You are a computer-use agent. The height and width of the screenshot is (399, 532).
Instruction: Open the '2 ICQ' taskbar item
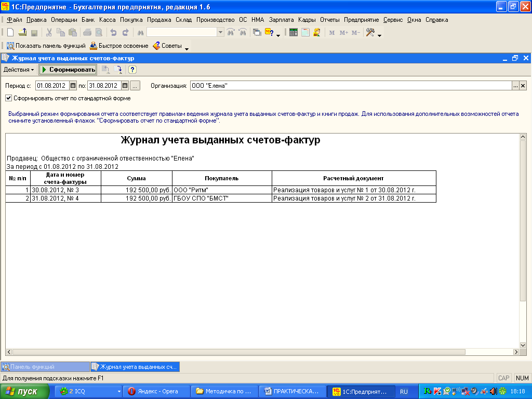88,391
